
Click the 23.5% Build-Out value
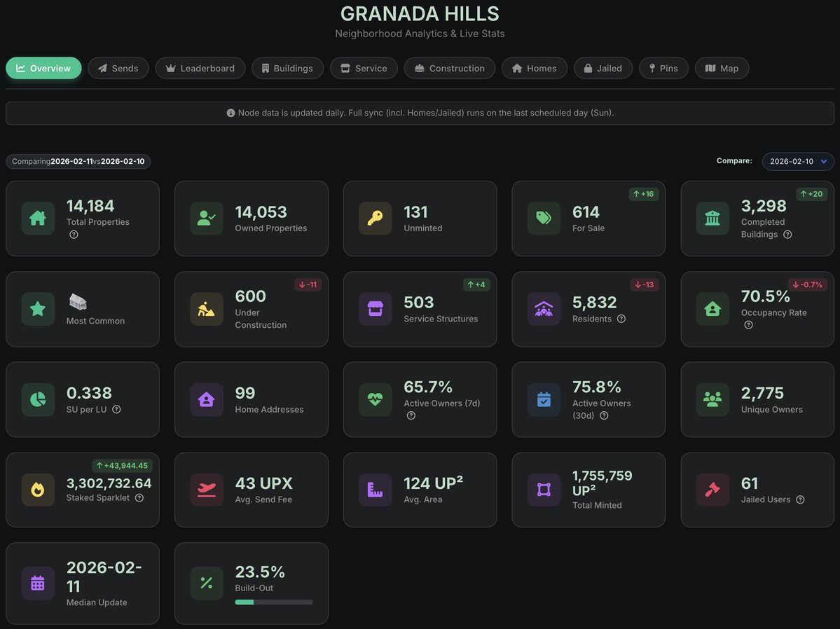point(260,572)
